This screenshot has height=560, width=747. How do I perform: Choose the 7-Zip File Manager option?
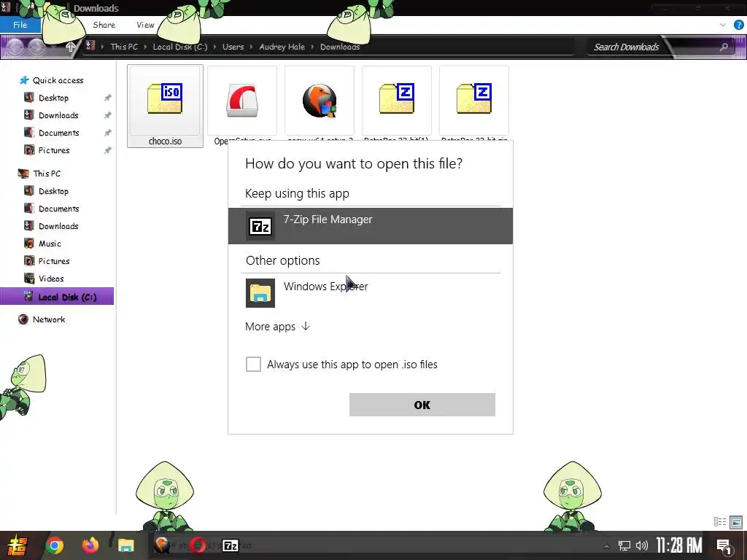coord(370,226)
